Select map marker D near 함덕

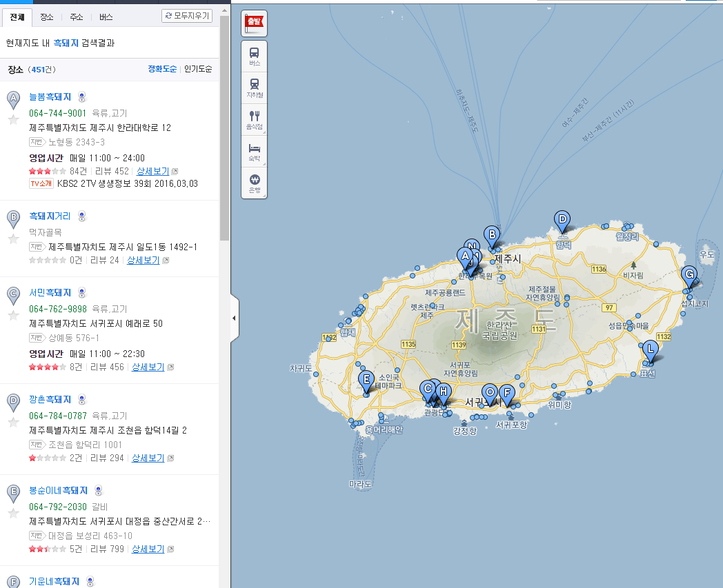coord(562,221)
